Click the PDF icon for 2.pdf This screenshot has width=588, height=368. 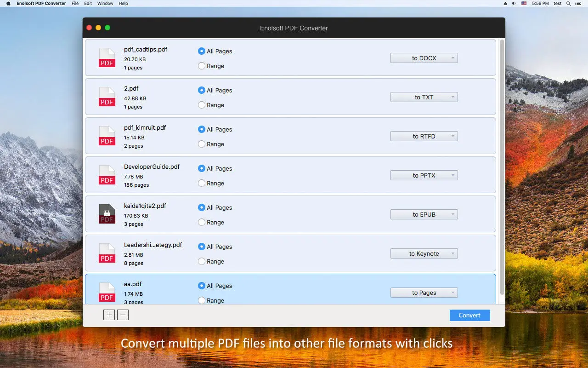(x=107, y=97)
